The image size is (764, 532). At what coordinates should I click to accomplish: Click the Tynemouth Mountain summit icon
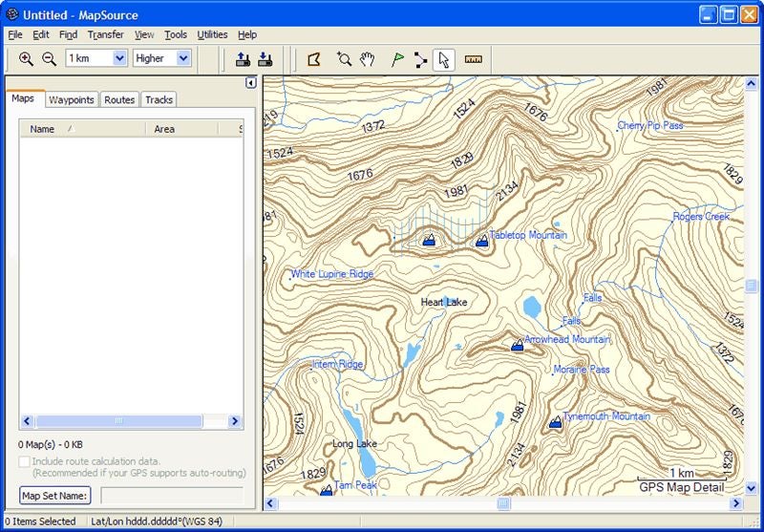point(556,422)
